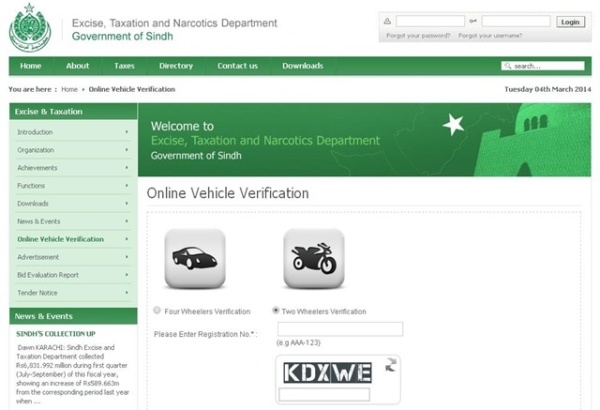Viewport: 600px width, 410px height.
Task: Open Downloads in the top navigation bar
Action: [303, 66]
